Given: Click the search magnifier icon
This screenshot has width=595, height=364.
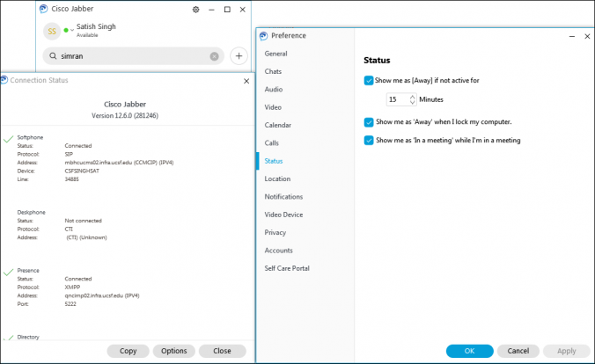Looking at the screenshot, I should 53,56.
